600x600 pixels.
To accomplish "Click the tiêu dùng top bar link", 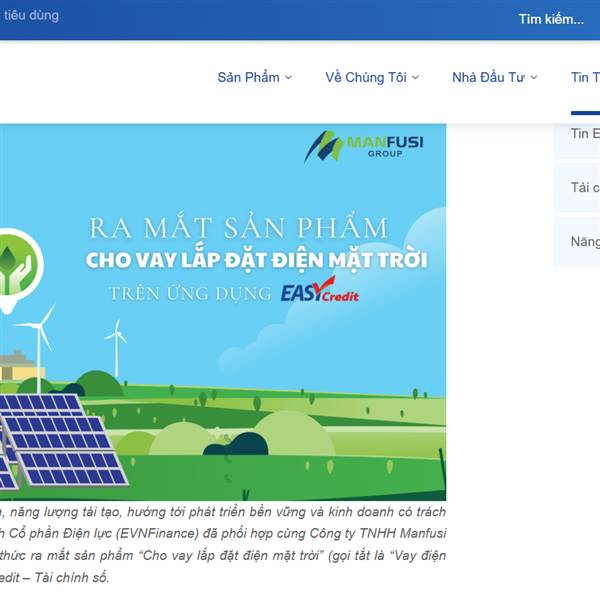I will 31,16.
